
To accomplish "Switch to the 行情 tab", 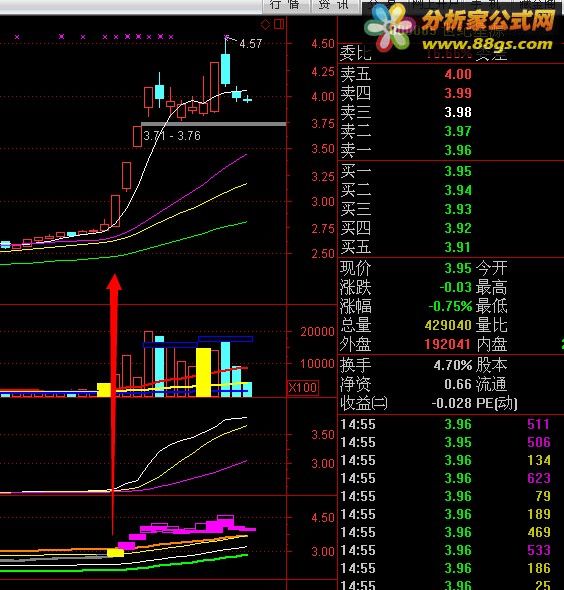I will point(285,5).
